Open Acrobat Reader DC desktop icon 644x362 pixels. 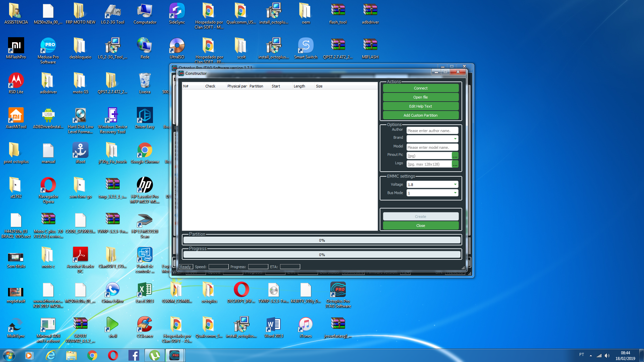(80, 260)
